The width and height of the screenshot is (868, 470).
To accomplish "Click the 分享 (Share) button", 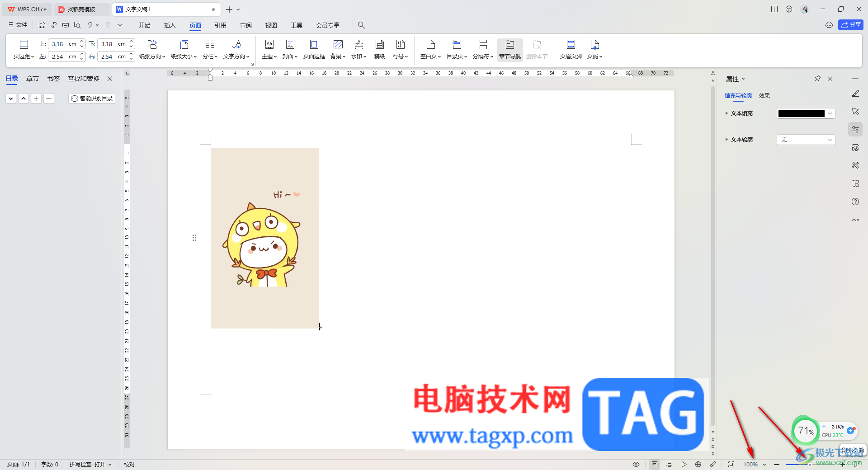I will (x=851, y=25).
